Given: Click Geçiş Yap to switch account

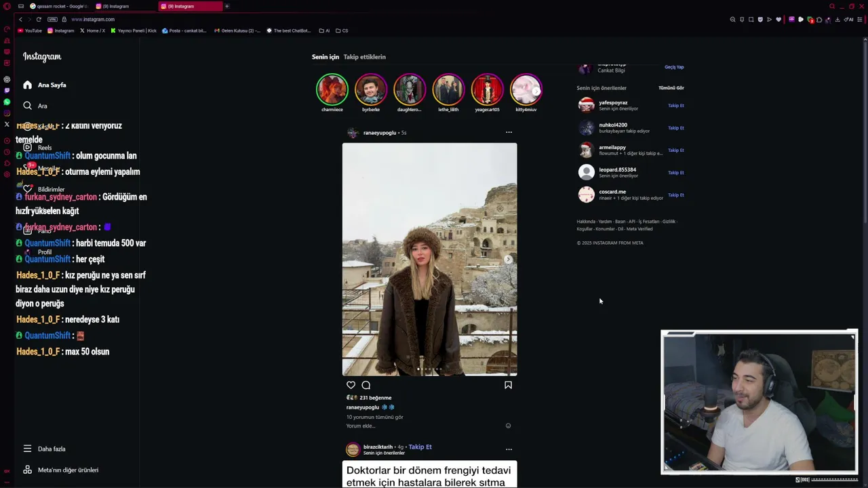Looking at the screenshot, I should click(674, 67).
